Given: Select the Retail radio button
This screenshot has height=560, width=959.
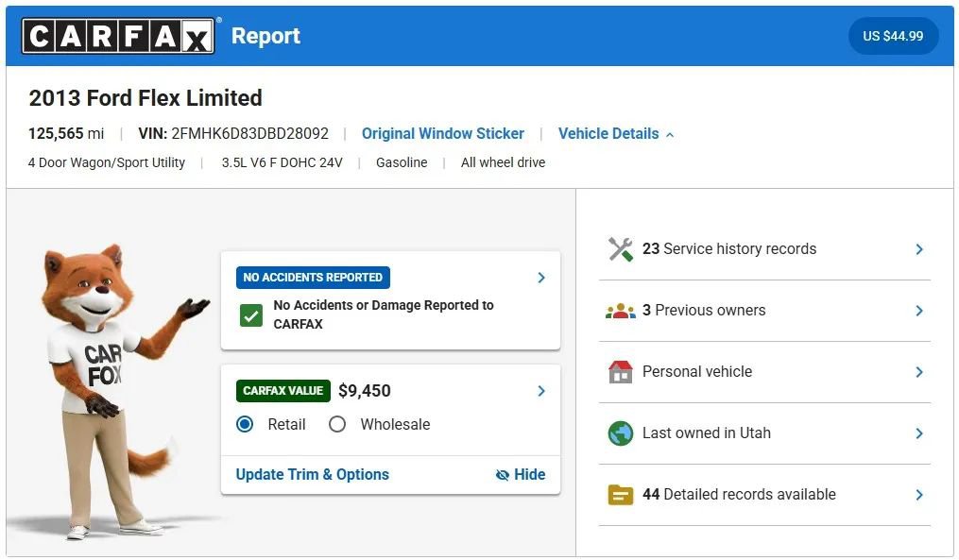Looking at the screenshot, I should 244,425.
